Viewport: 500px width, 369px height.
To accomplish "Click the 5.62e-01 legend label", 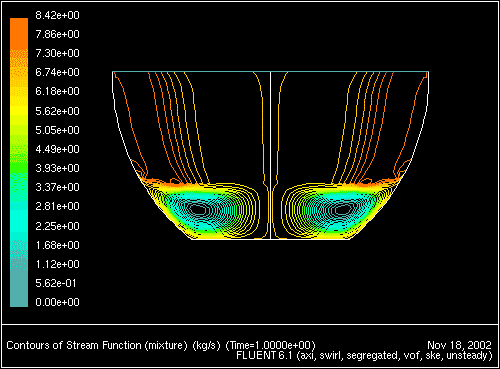I will [56, 283].
